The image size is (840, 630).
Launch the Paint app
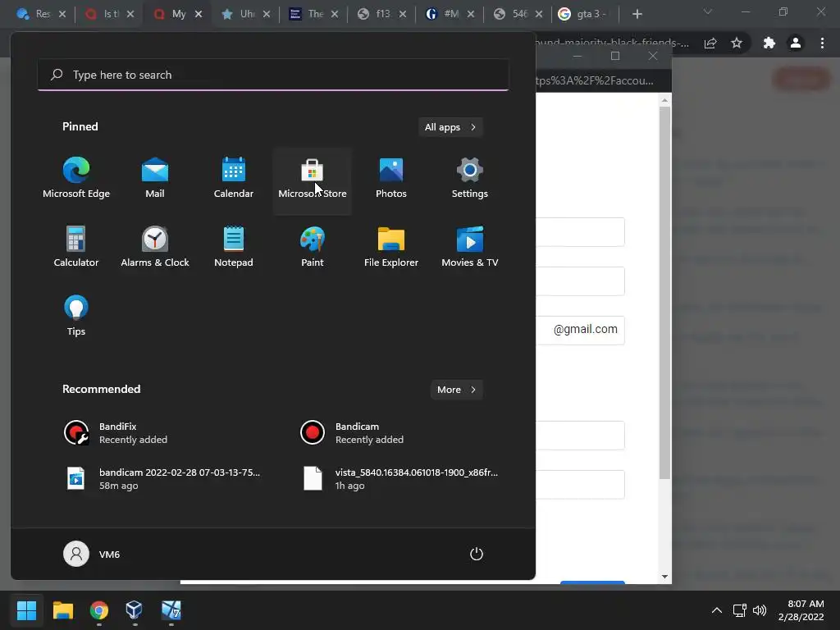313,248
